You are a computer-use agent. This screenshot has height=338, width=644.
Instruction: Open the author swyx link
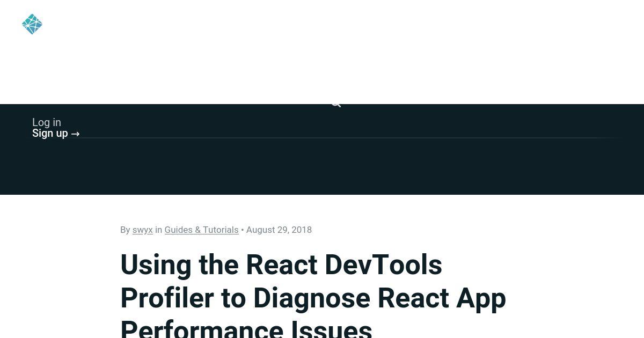[x=143, y=230]
